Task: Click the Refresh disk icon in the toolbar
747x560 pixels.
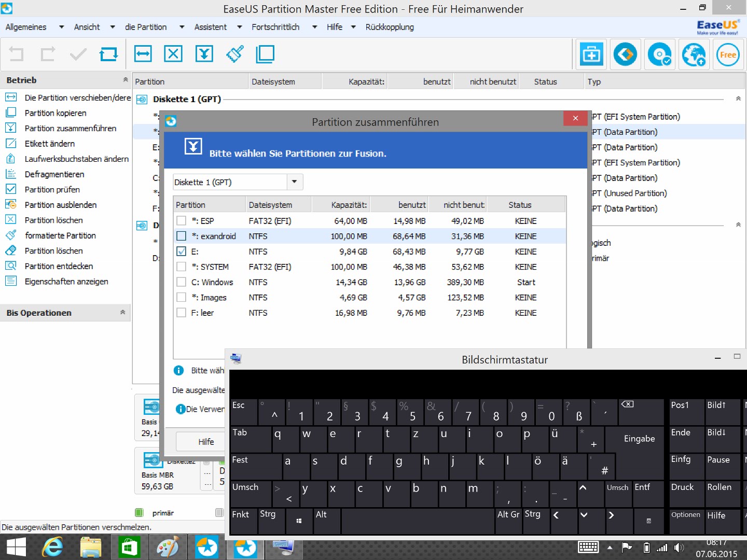Action: tap(108, 54)
